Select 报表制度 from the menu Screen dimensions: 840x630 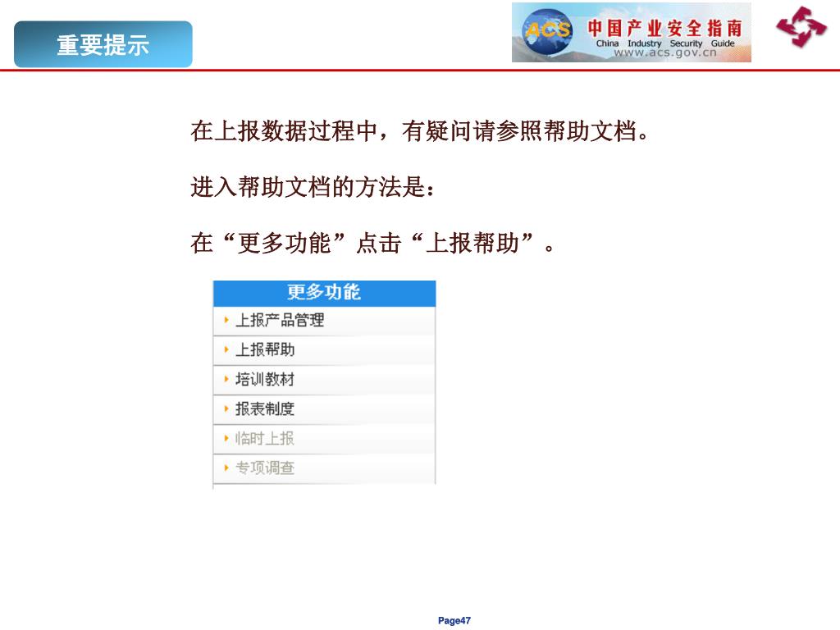click(324, 409)
